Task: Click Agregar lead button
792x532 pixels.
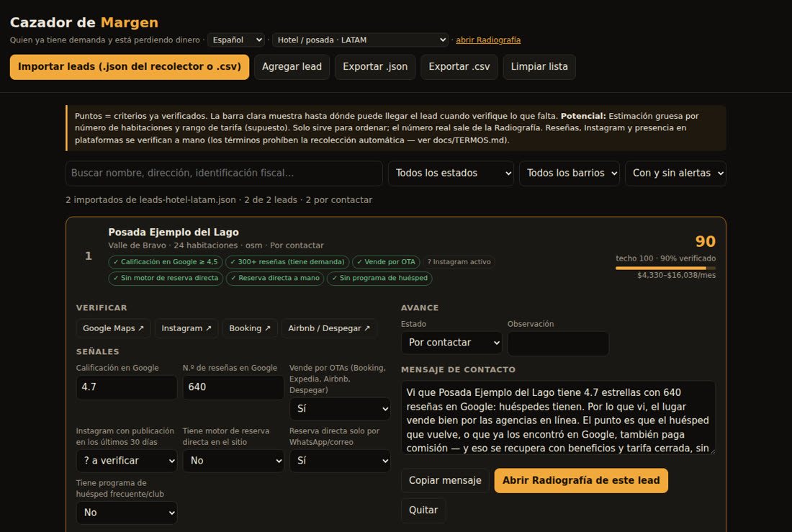Action: (292, 67)
